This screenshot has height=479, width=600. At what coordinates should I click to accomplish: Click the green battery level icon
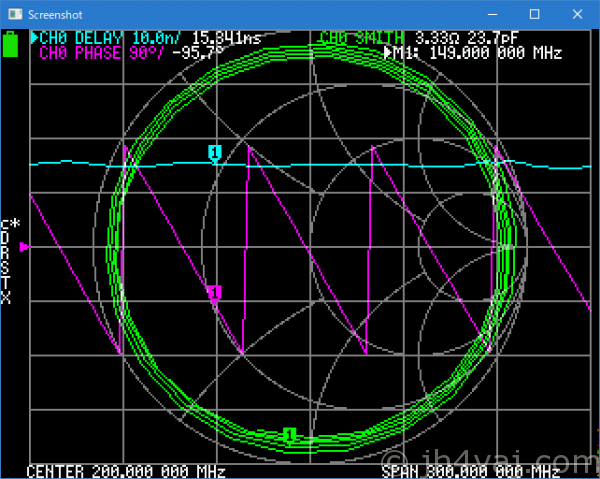12,45
